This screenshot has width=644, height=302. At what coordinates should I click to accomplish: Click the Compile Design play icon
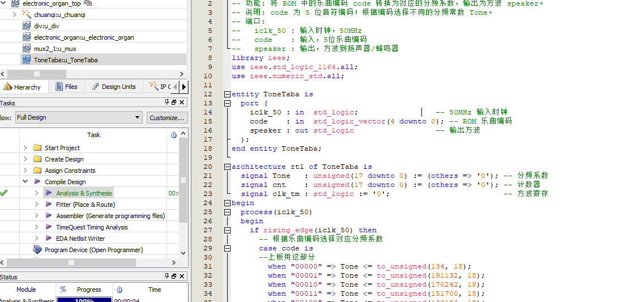[37, 182]
